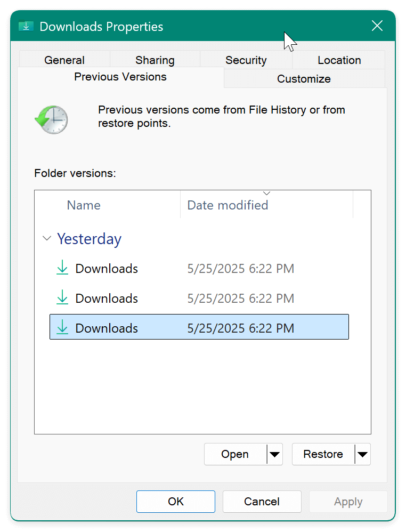Open the dropdown arrow next to Restore
Screen dimensions: 406x532
(x=363, y=454)
